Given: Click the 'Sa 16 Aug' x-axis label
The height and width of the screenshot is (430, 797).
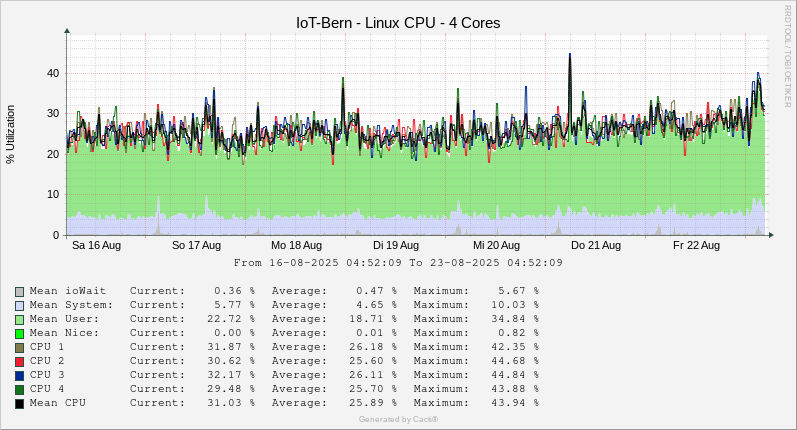Looking at the screenshot, I should point(97,245).
